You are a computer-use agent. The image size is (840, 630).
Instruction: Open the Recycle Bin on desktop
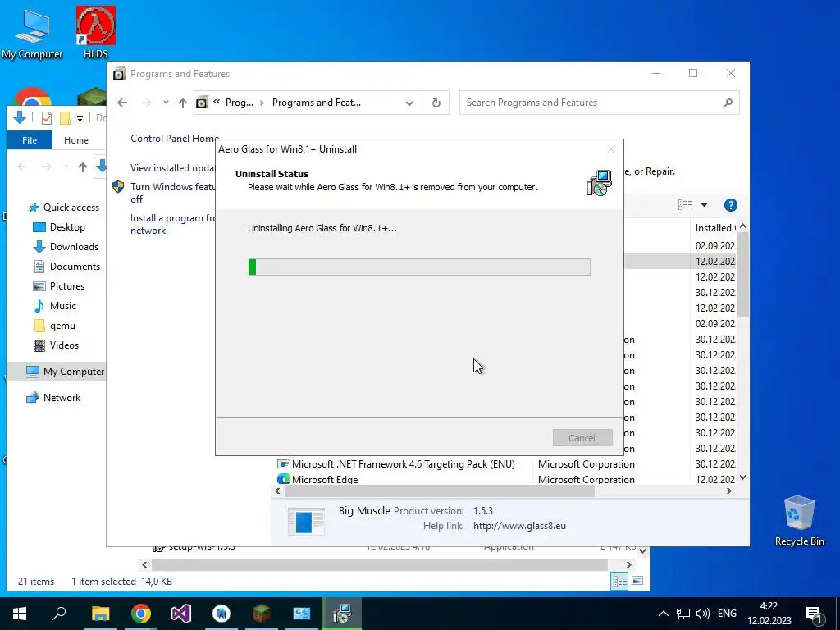[799, 521]
